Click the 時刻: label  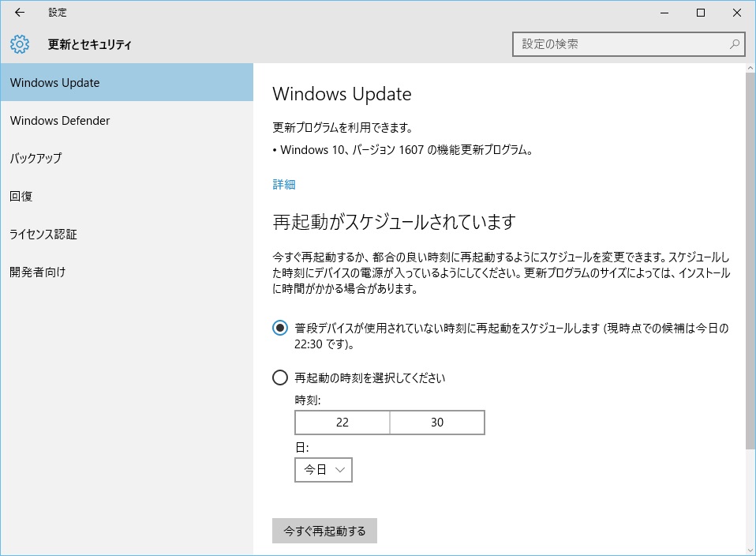(308, 400)
